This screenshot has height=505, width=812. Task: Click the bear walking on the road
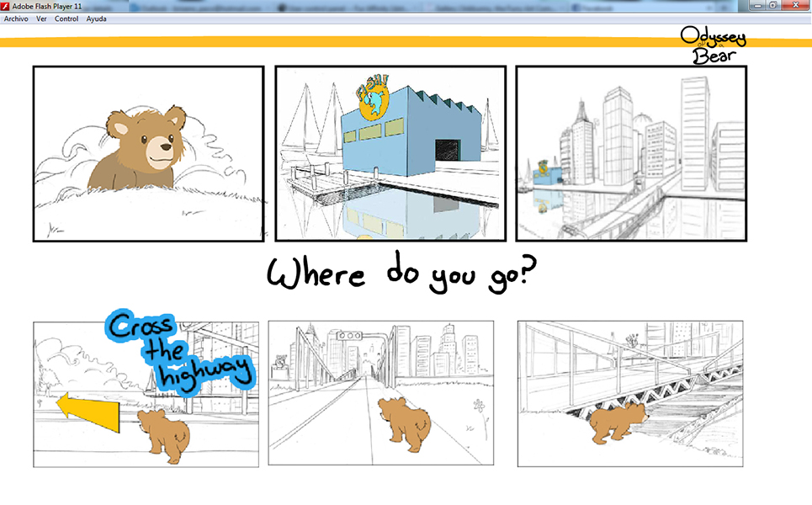click(404, 420)
